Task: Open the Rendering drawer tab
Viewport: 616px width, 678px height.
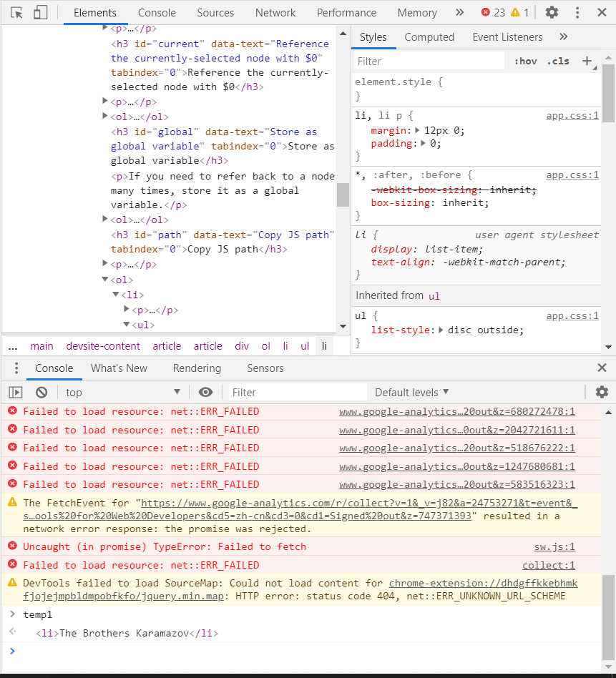Action: [x=197, y=368]
